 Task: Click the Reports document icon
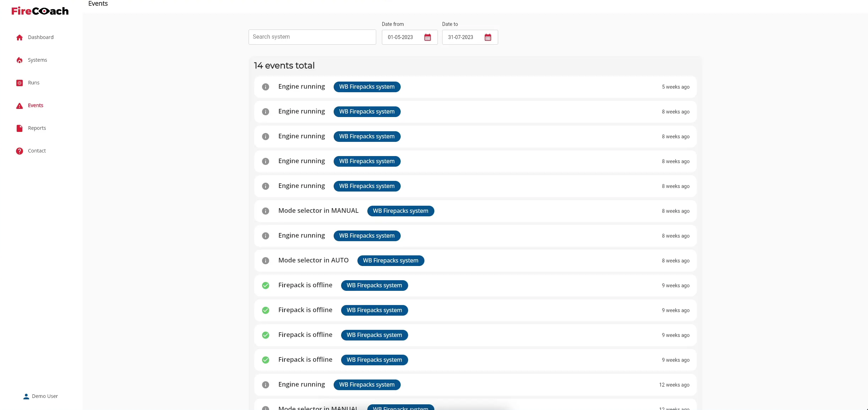point(20,128)
